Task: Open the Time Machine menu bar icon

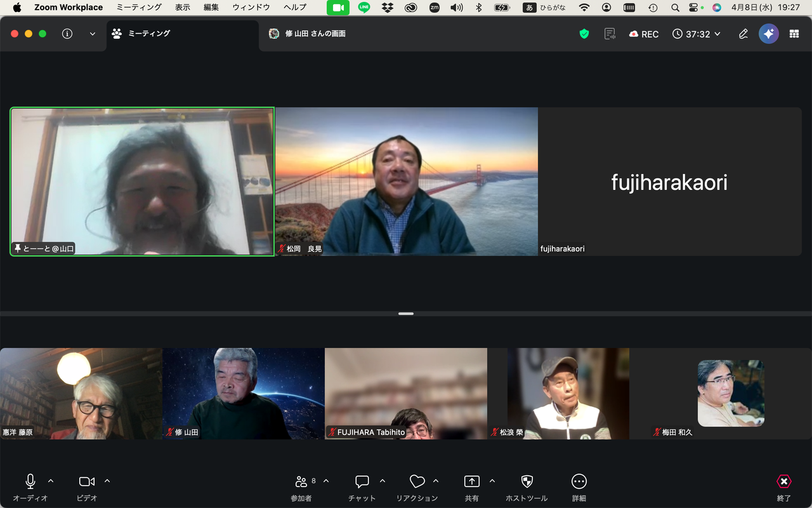Action: tap(653, 8)
